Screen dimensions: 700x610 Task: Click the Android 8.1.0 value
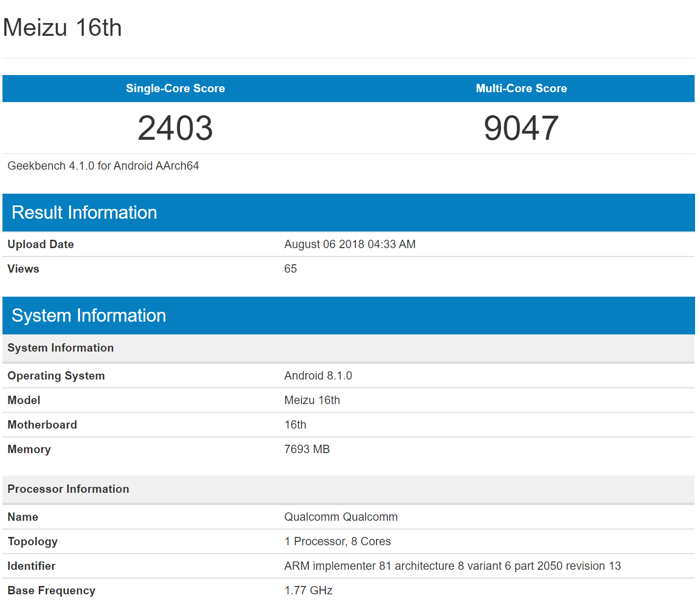[x=318, y=376]
